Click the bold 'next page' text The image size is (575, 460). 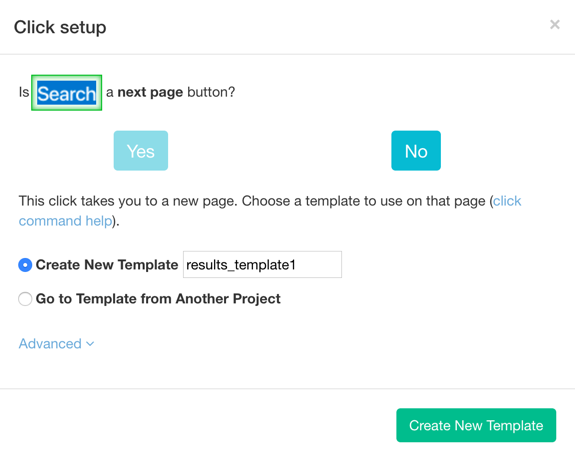click(x=150, y=92)
